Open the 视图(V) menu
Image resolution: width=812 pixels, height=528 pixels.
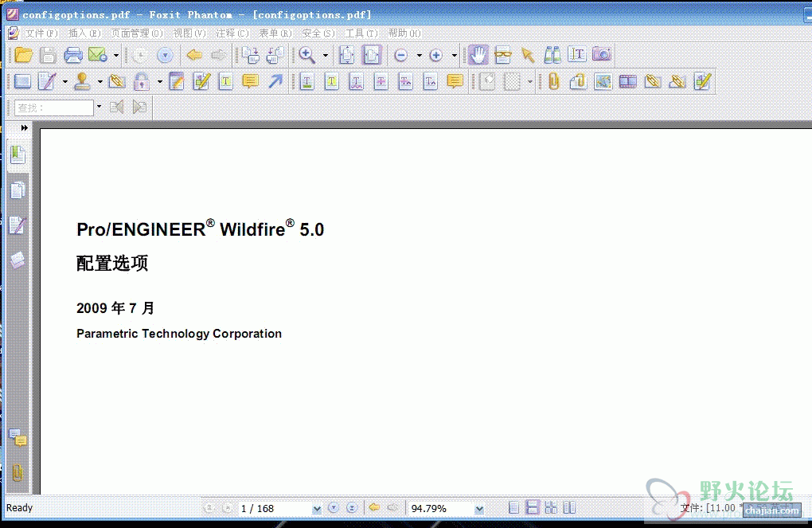coord(189,33)
